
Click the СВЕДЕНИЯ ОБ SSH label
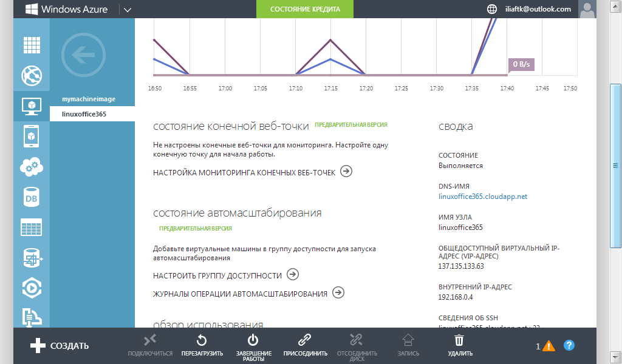(x=468, y=318)
